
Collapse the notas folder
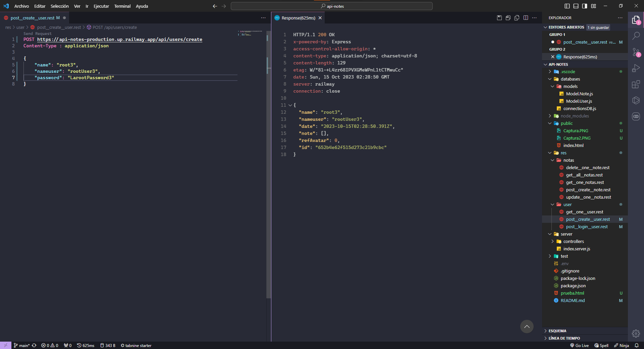tap(569, 160)
